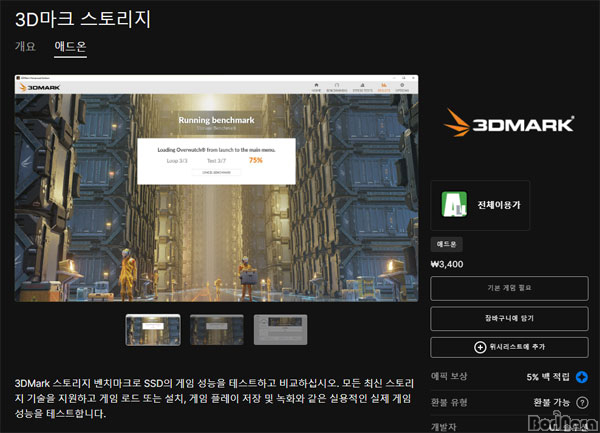
Task: Click the Options gear icon in 3DMark screenshot
Action: [402, 87]
